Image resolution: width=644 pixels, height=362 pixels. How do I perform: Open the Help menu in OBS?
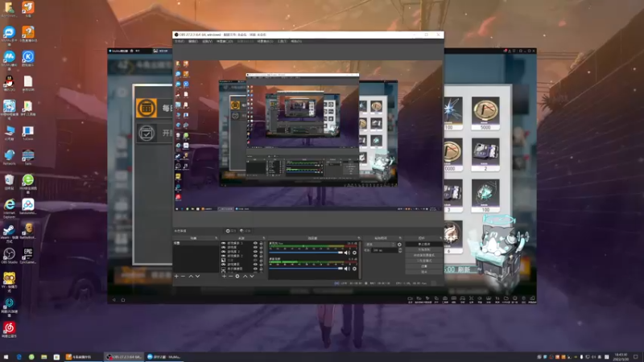coord(296,41)
